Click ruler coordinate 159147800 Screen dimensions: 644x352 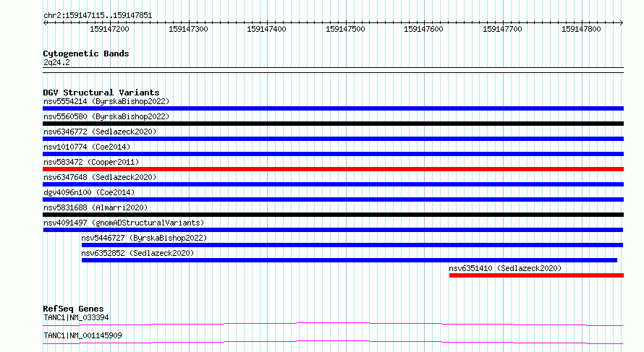(581, 29)
